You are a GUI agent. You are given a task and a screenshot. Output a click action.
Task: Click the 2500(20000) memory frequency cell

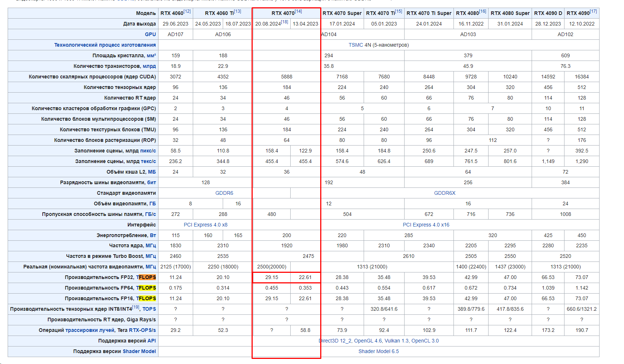pos(272,267)
